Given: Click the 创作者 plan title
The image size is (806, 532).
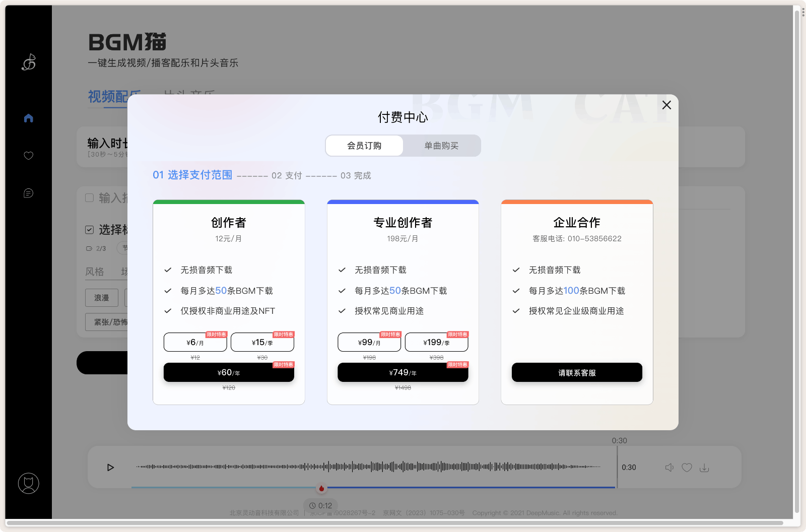Looking at the screenshot, I should pyautogui.click(x=229, y=222).
